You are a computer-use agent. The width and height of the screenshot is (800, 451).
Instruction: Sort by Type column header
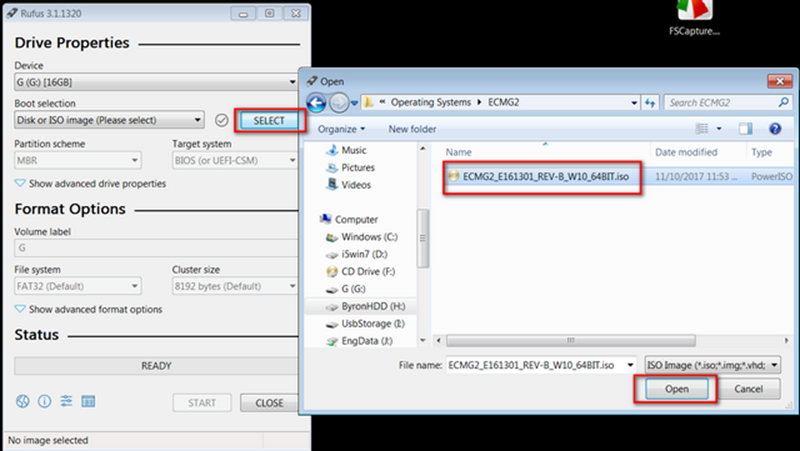click(770, 152)
